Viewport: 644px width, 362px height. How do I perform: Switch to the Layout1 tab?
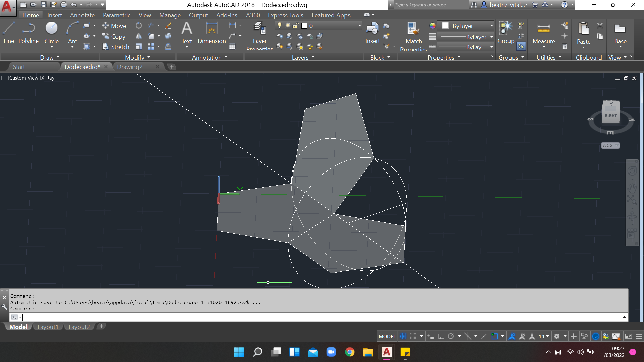[x=48, y=327]
